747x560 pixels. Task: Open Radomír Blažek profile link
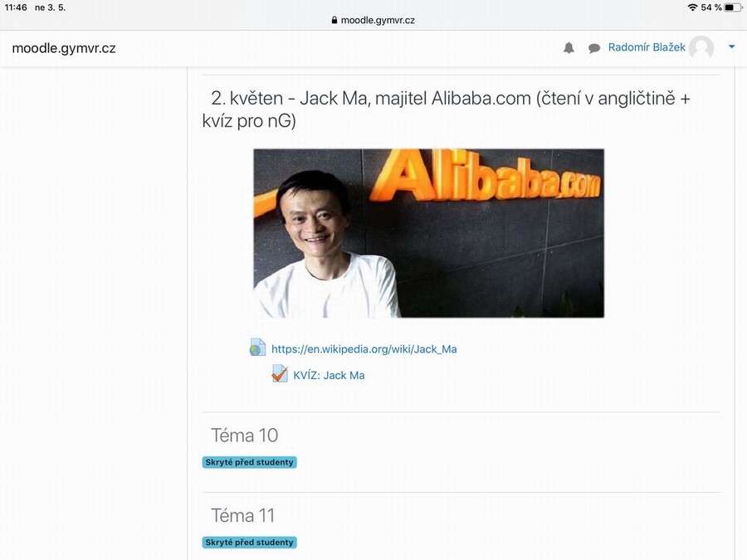tap(647, 47)
